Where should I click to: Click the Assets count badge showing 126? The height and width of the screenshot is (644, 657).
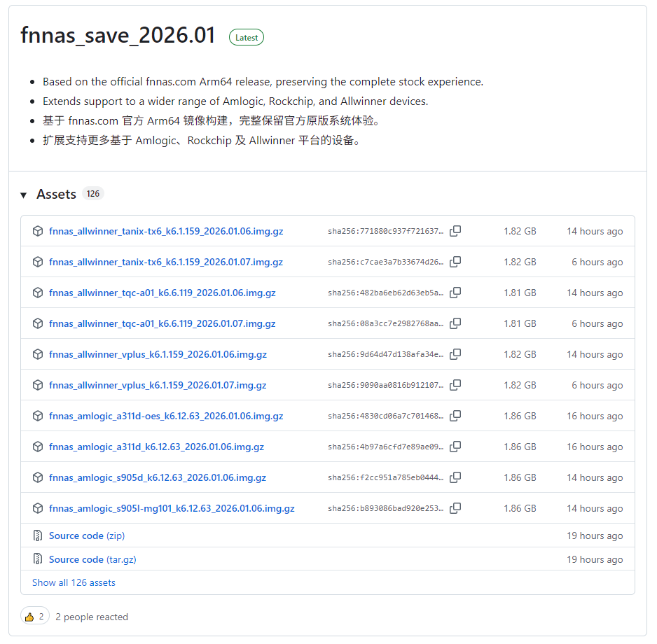(93, 194)
